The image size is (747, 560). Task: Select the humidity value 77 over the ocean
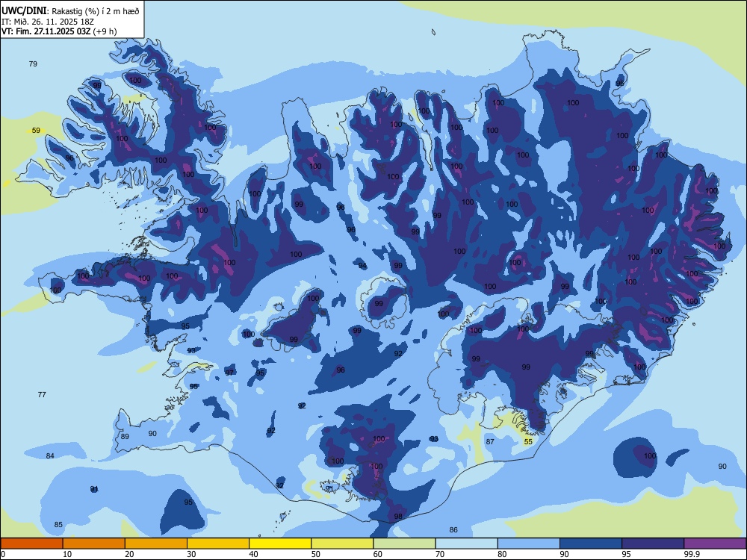coord(42,395)
